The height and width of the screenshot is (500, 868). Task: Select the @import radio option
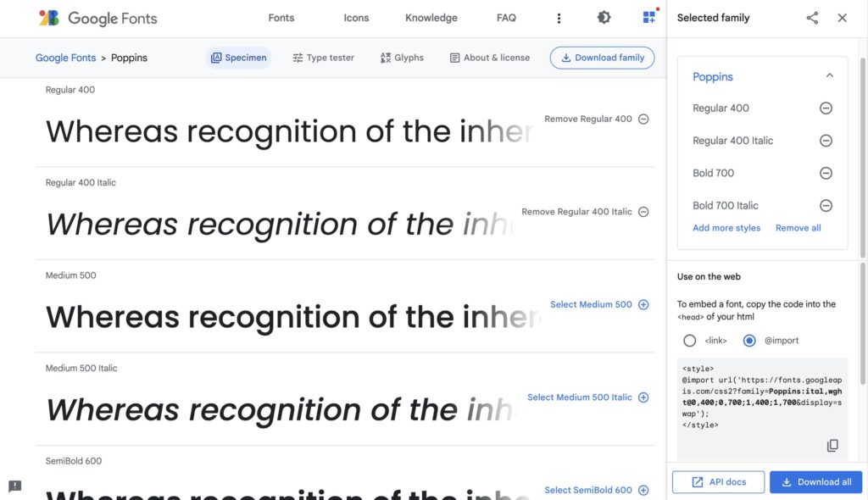749,341
